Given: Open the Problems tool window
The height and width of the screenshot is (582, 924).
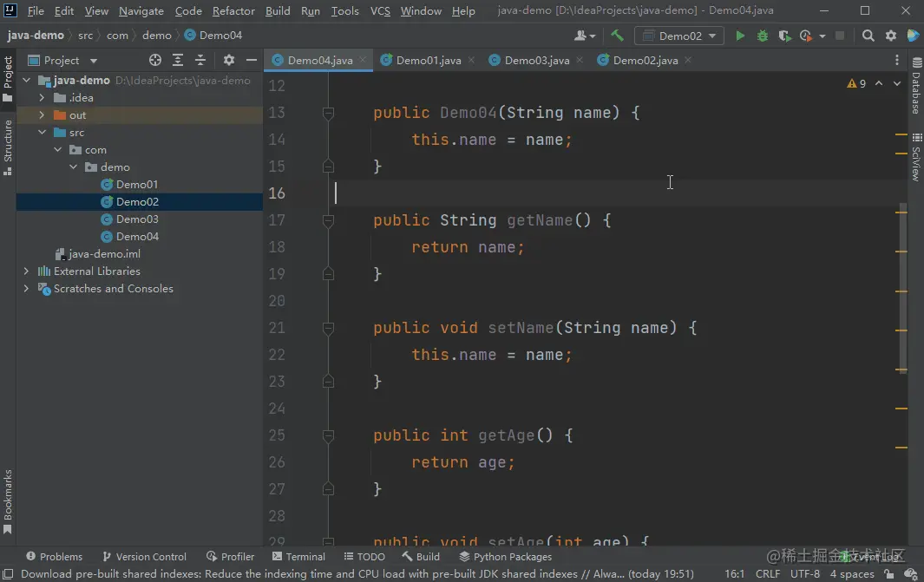Looking at the screenshot, I should (x=54, y=557).
